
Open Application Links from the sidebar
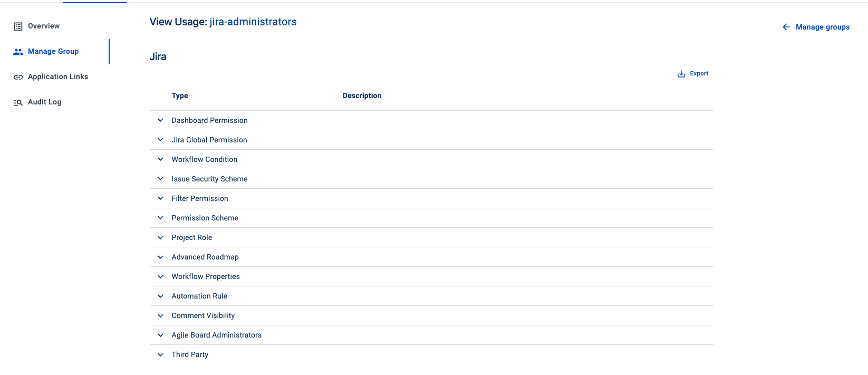coord(58,77)
